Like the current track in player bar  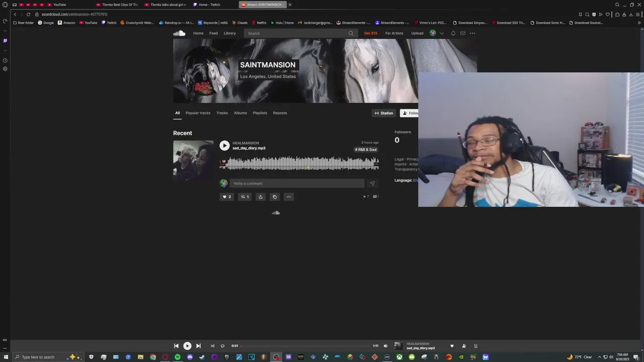click(x=452, y=346)
